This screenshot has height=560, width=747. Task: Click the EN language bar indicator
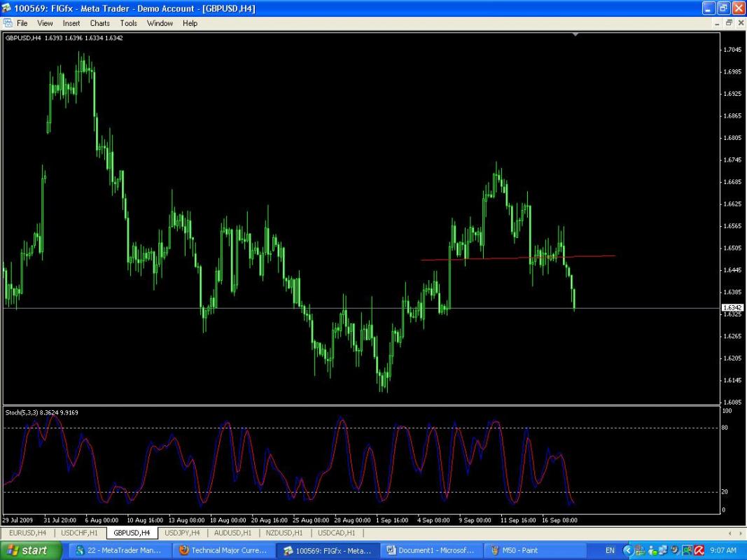[610, 550]
